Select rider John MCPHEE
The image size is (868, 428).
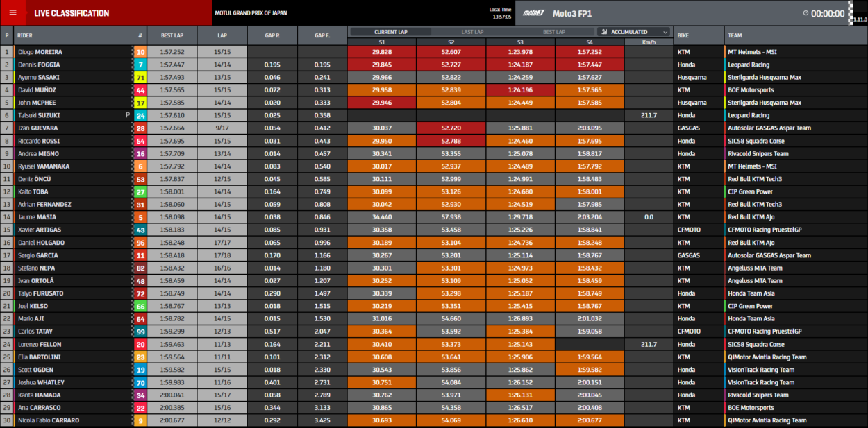(x=37, y=103)
